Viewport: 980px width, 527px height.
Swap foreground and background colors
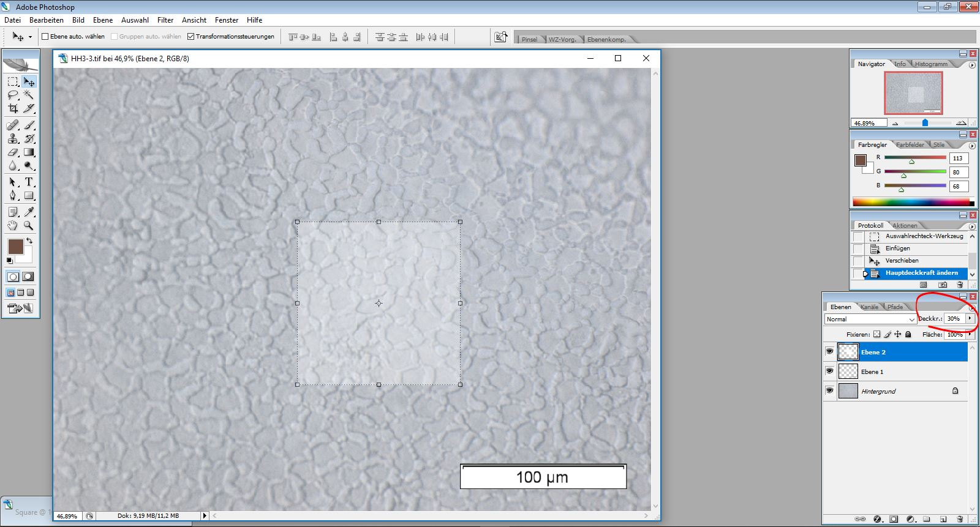(x=29, y=241)
